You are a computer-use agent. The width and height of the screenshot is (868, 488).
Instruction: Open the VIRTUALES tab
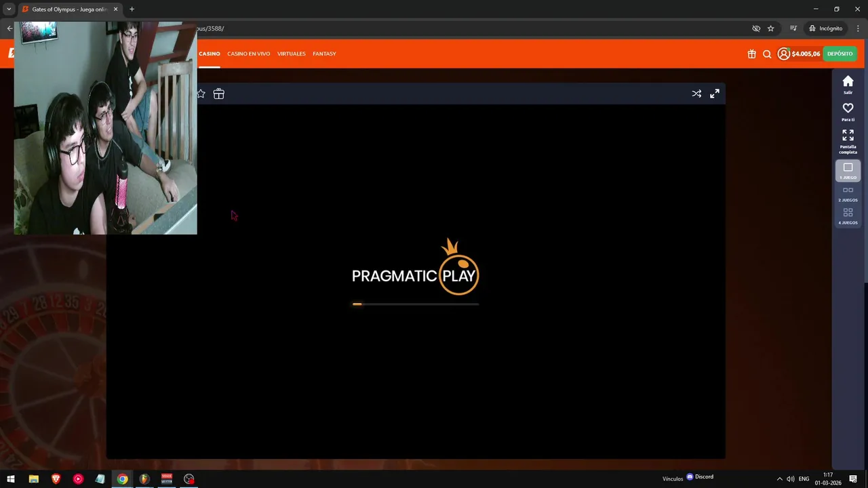(x=292, y=54)
